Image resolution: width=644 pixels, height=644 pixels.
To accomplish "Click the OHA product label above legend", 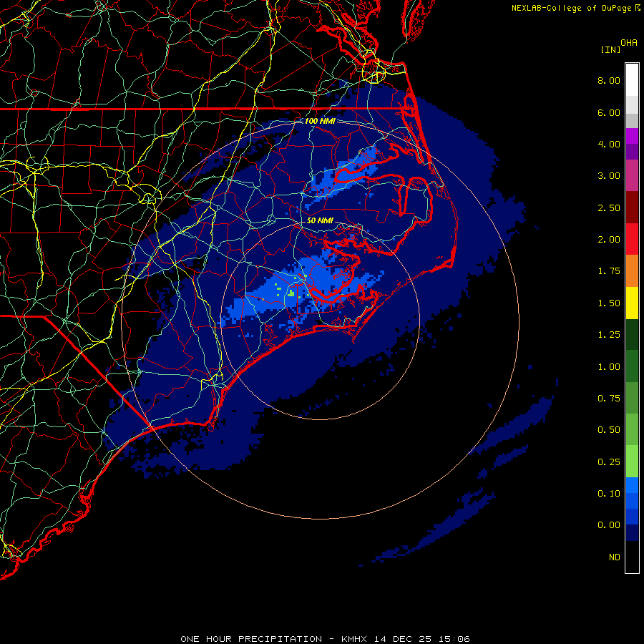I will (x=629, y=43).
